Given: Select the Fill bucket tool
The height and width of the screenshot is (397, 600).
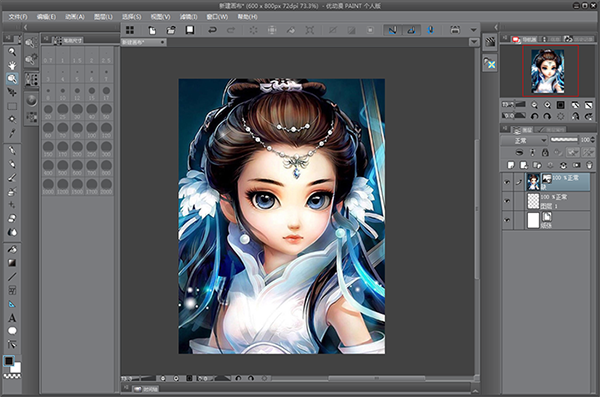Looking at the screenshot, I should (x=12, y=250).
